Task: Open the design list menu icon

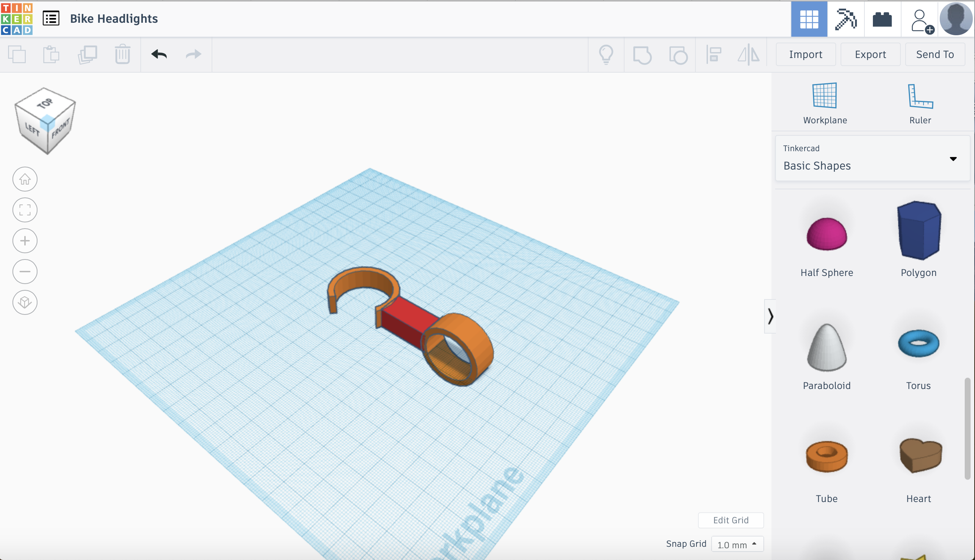Action: 51,18
